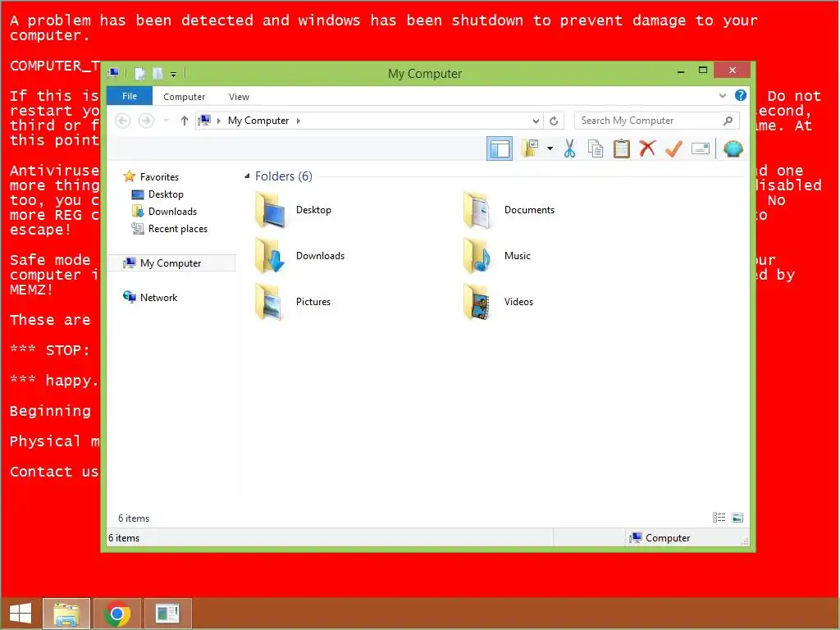Switch to Large icons view button

(737, 517)
